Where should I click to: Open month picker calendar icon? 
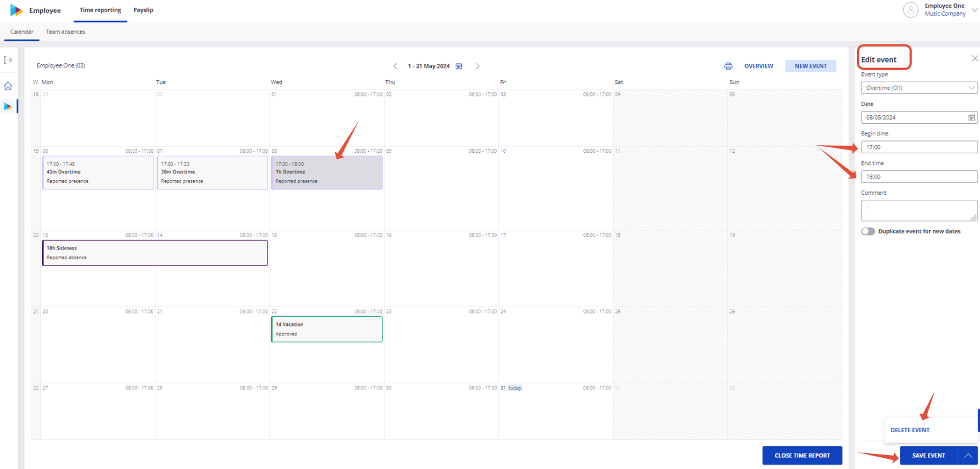[459, 66]
